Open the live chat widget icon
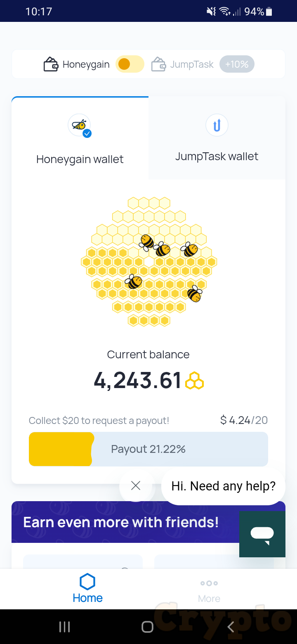 coord(262,534)
